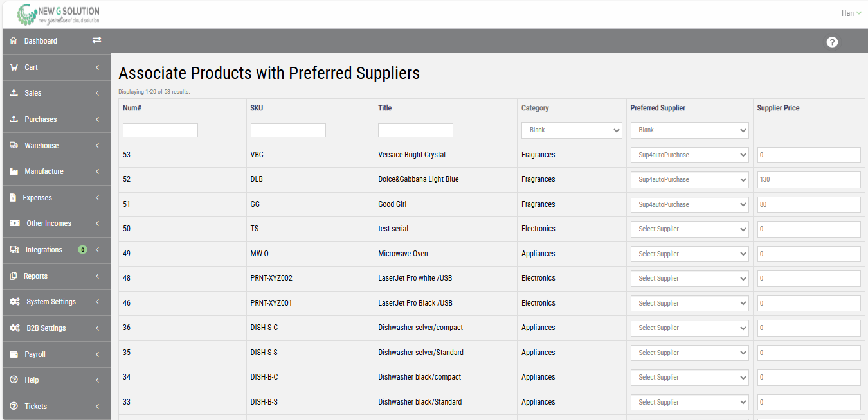The width and height of the screenshot is (868, 420).
Task: Open supplier dropdown for Microwave Oven
Action: click(x=689, y=254)
